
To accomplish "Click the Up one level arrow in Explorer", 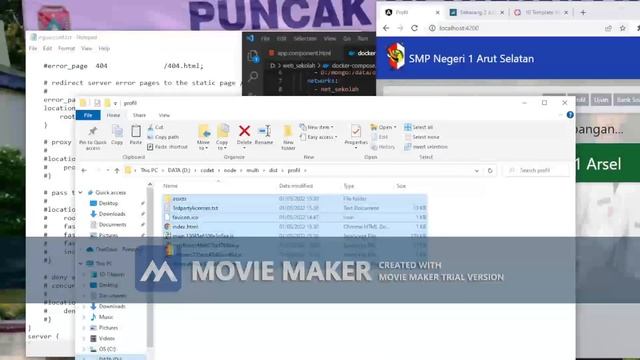I will point(117,170).
